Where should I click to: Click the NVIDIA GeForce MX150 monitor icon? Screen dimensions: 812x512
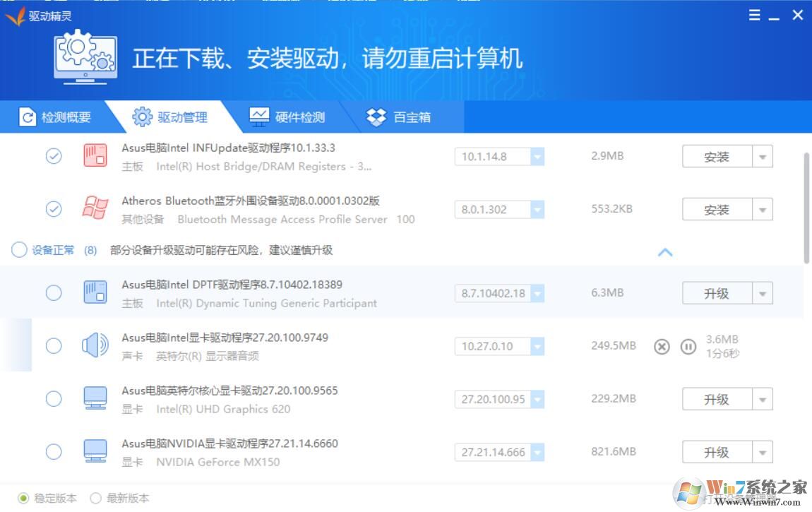[x=95, y=452]
